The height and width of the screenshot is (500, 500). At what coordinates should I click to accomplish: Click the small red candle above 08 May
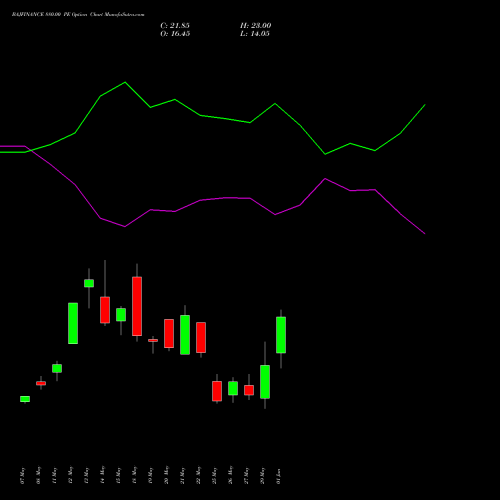point(41,383)
